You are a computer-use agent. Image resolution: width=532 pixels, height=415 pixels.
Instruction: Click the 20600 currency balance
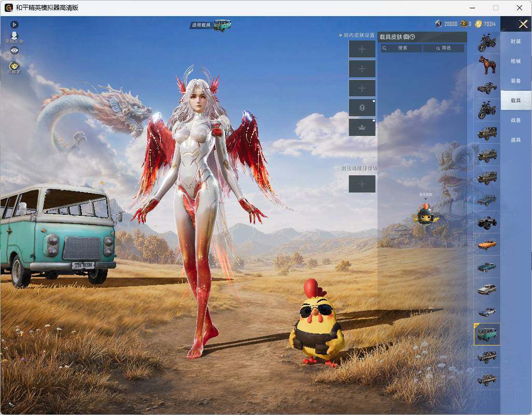coord(451,24)
